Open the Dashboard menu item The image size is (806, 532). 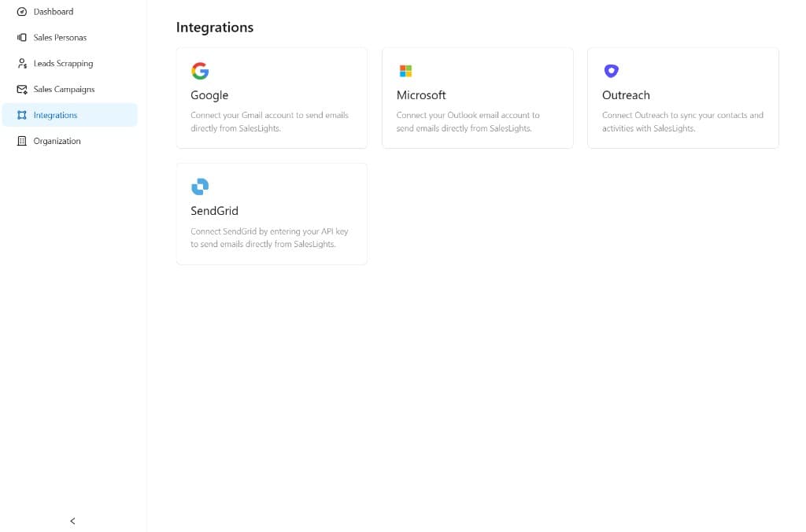pyautogui.click(x=54, y=12)
